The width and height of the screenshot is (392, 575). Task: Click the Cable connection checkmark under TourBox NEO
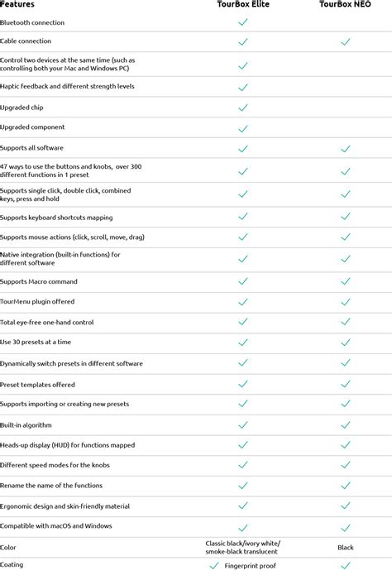tap(346, 42)
